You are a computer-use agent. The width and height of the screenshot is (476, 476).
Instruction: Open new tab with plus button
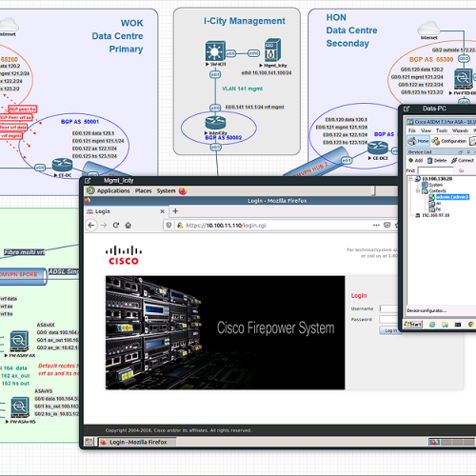click(175, 211)
